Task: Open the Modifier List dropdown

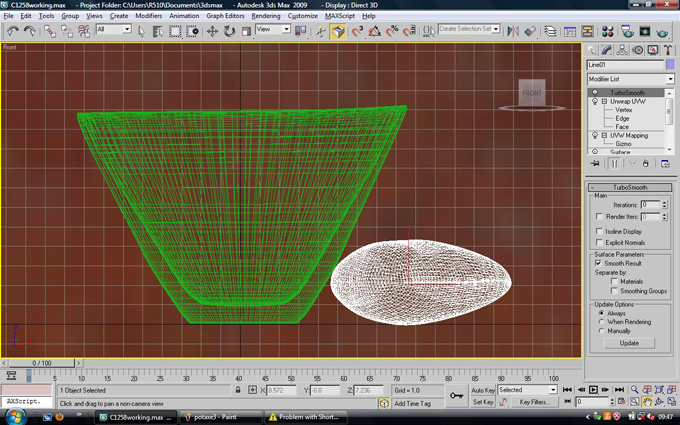Action: coord(630,79)
